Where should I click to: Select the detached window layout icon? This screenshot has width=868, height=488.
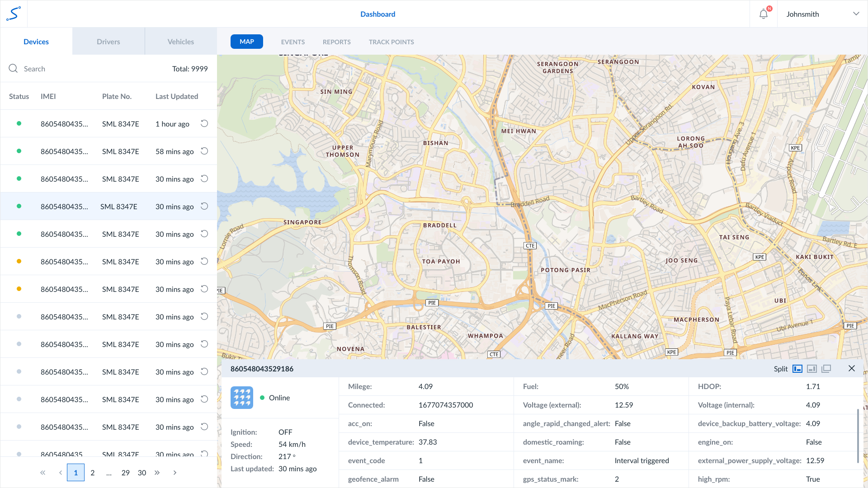tap(826, 369)
